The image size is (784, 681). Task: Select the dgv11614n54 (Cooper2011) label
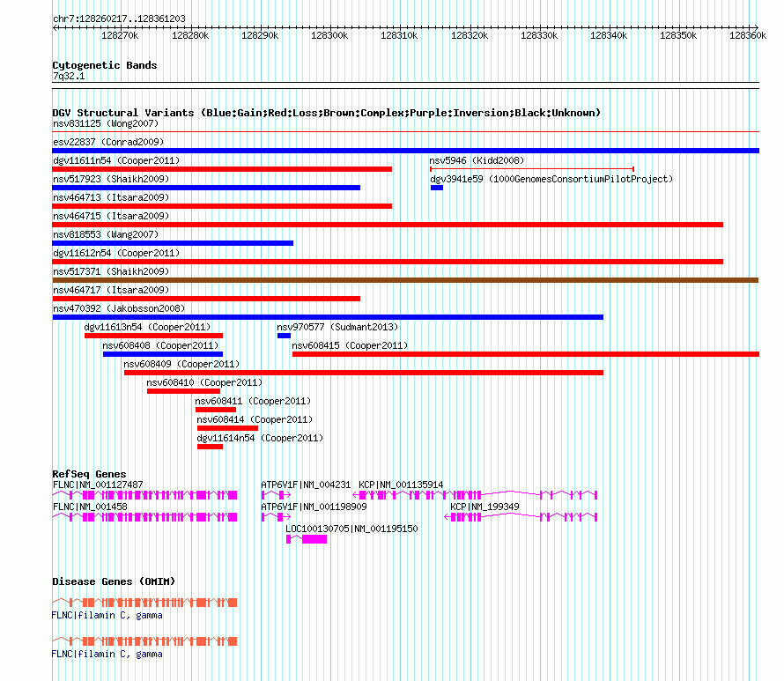[260, 438]
